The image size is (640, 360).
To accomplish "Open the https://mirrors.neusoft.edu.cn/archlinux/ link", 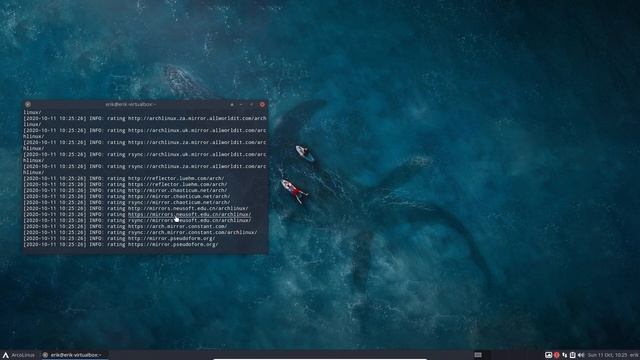I will click(189, 214).
